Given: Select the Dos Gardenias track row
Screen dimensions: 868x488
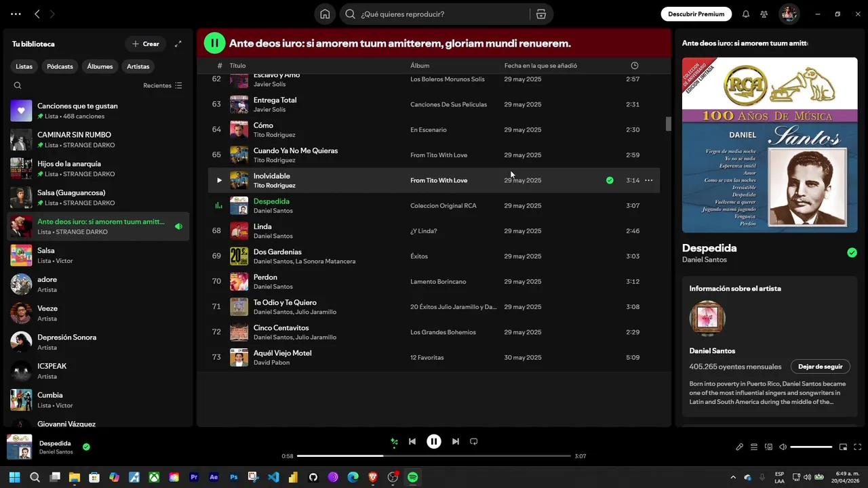Looking at the screenshot, I should 433,256.
